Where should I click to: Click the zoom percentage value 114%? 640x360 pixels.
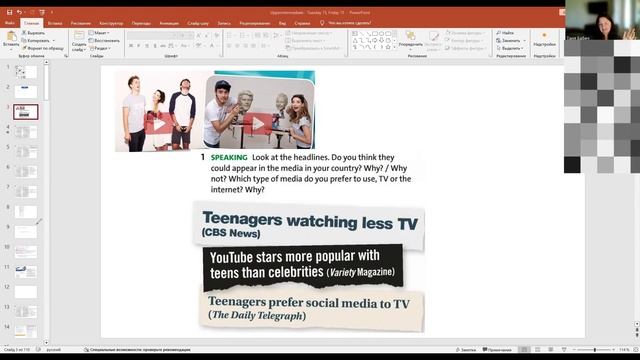click(624, 350)
